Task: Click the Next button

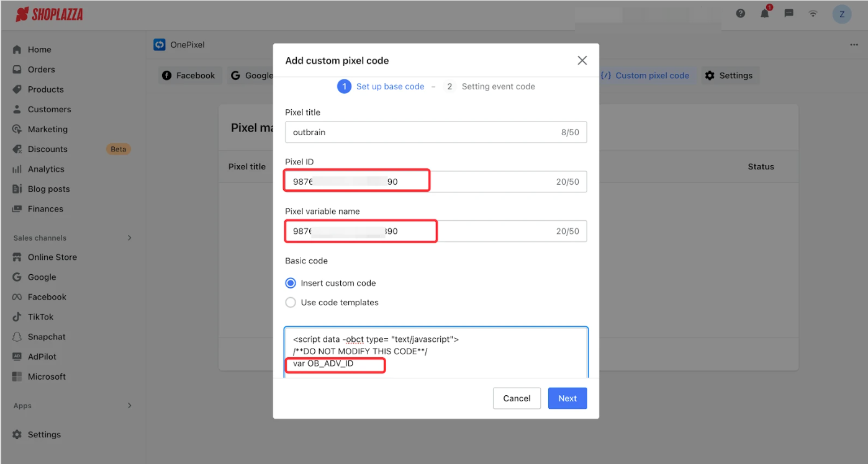Action: tap(567, 398)
